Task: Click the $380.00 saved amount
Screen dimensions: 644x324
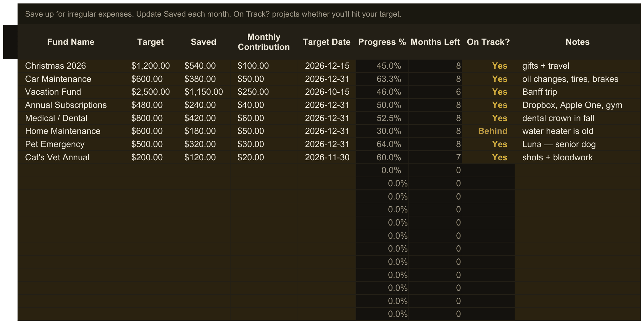Action: 203,79
